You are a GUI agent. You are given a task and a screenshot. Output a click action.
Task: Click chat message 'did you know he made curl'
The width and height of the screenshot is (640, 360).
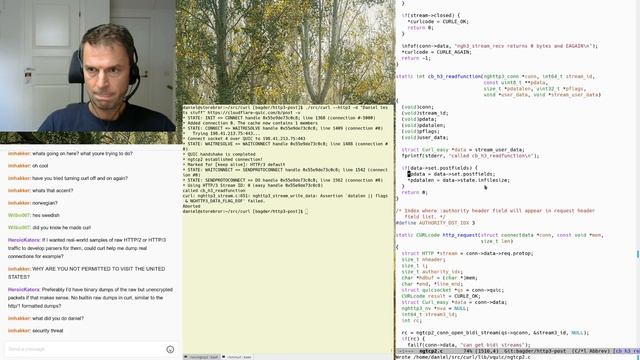tap(62, 227)
